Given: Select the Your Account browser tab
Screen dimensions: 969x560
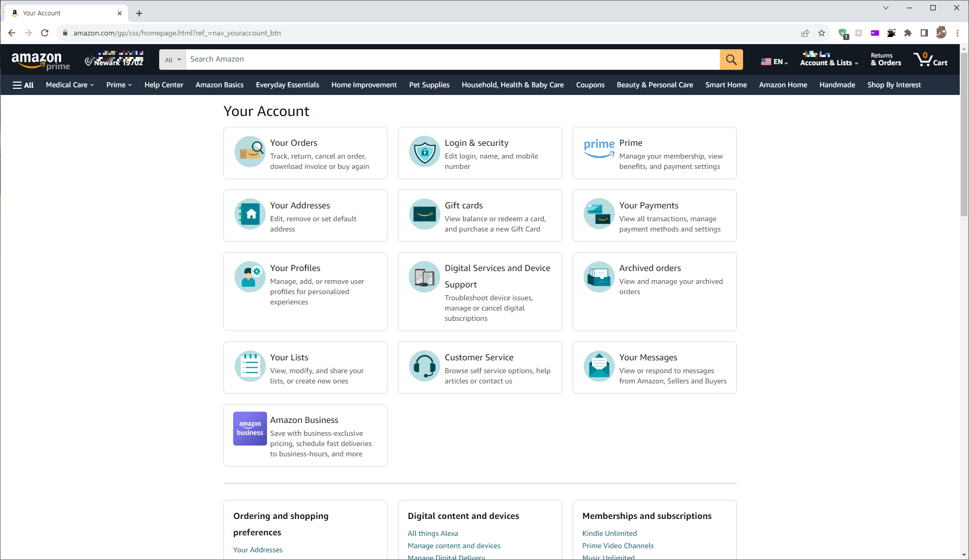Looking at the screenshot, I should click(x=65, y=13).
